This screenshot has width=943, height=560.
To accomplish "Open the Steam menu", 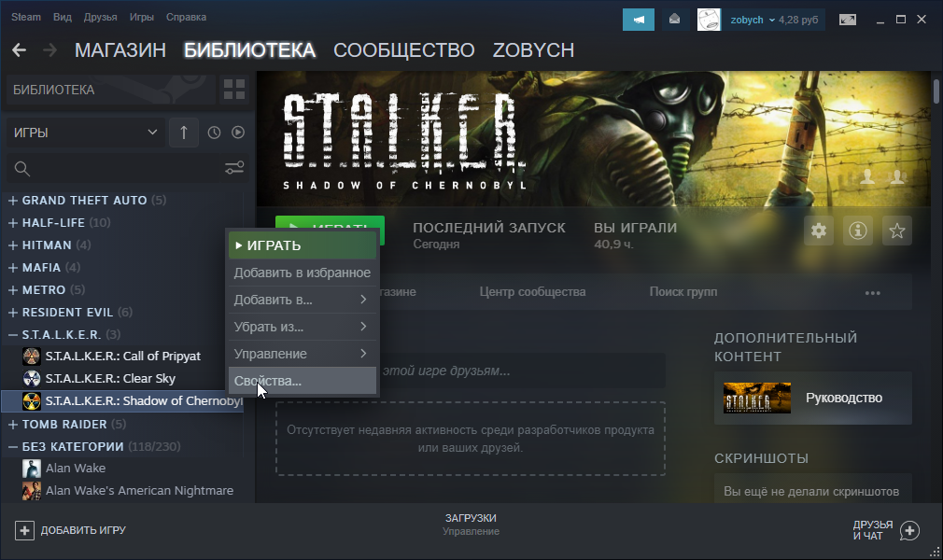I will coord(26,17).
